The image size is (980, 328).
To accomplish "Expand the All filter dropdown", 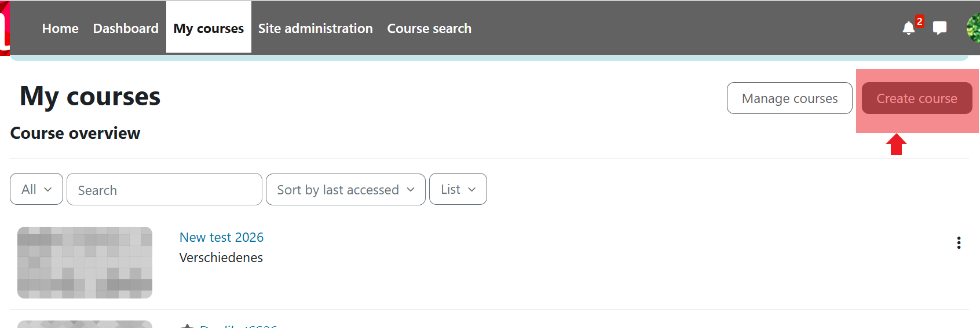I will click(x=36, y=189).
